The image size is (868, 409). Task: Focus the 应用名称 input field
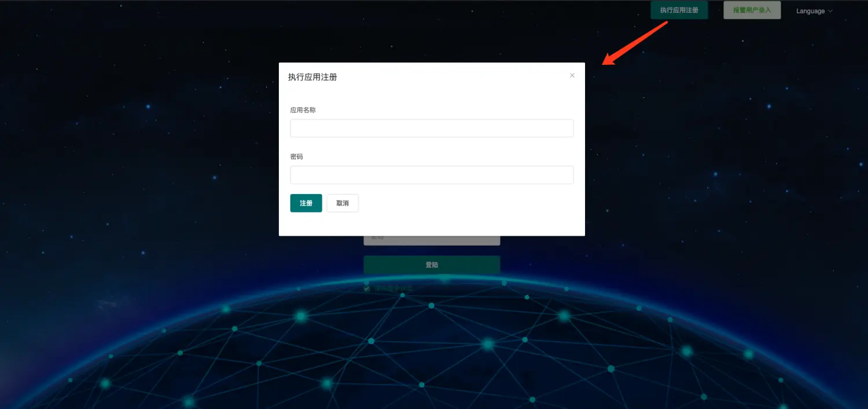[432, 128]
